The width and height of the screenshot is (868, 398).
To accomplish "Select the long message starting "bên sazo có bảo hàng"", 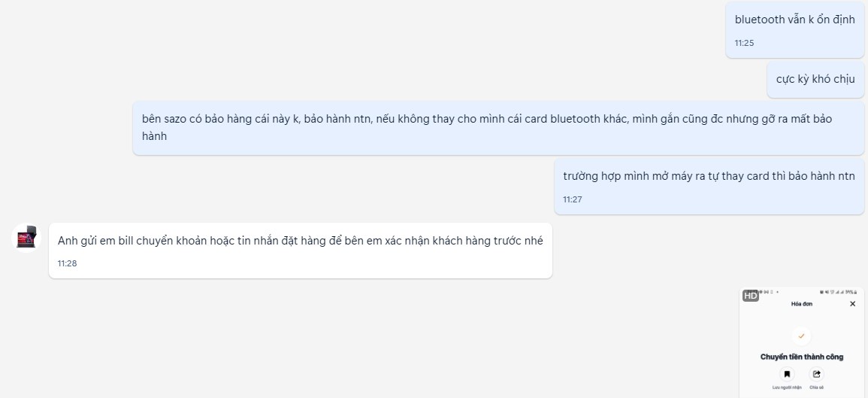I will point(498,127).
